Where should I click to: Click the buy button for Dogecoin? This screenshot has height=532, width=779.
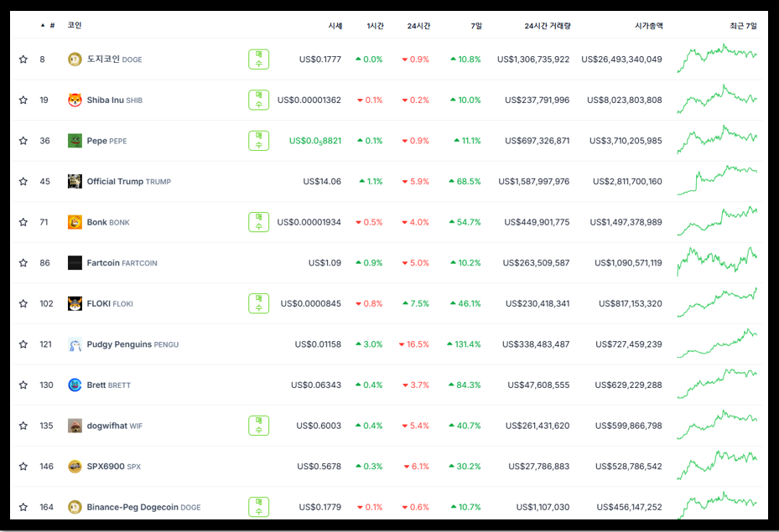pyautogui.click(x=259, y=59)
